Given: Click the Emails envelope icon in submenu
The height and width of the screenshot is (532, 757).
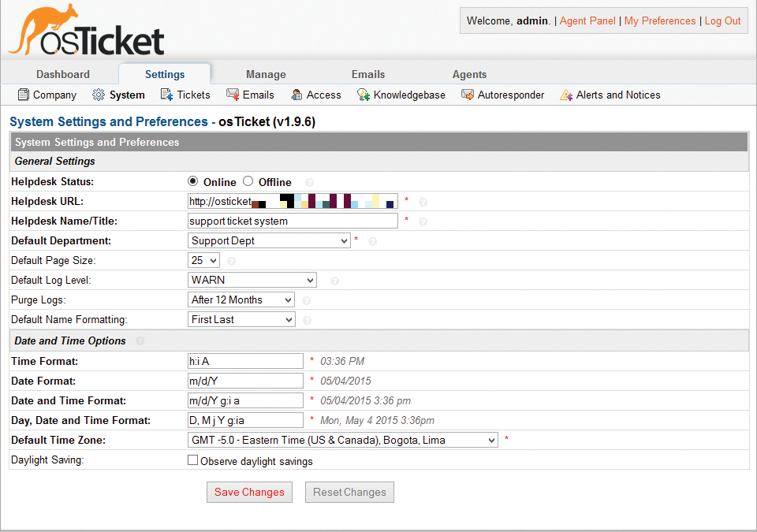Looking at the screenshot, I should pyautogui.click(x=233, y=95).
